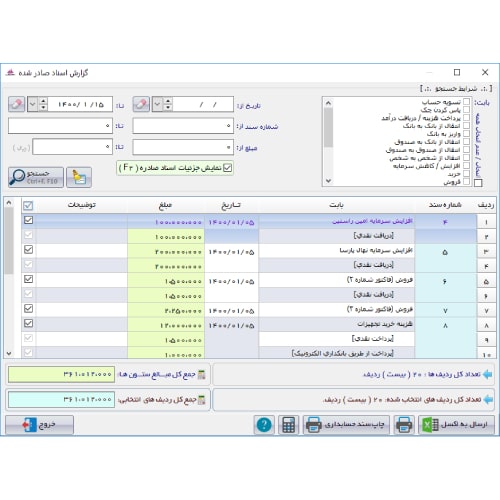Click the app icon in the title bar
Viewport: 500px width, 500px height.
tap(11, 73)
